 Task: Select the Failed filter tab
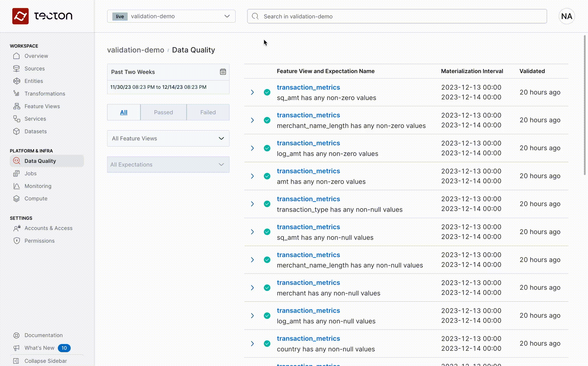coord(208,112)
